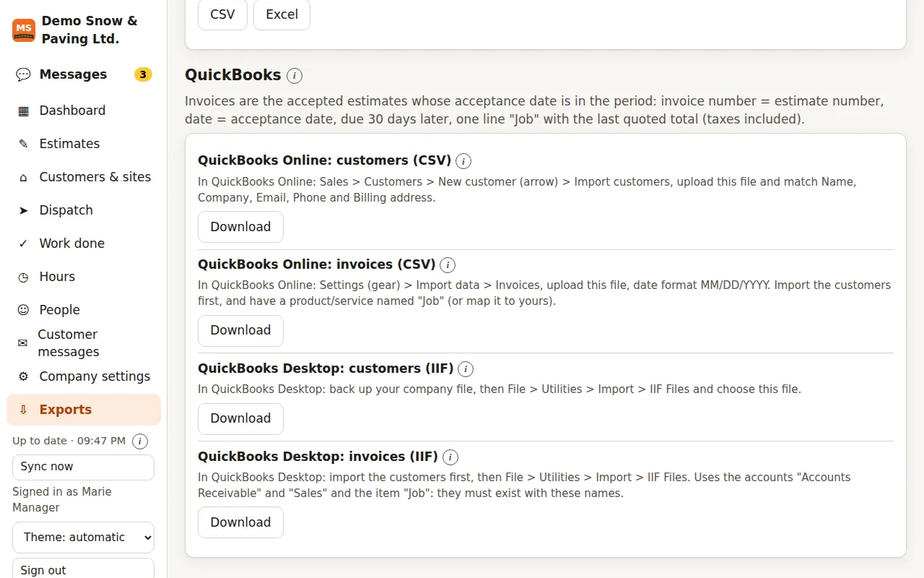Click the 'Uses the accounts Accounts Receivable' instruction text
This screenshot has height=578, width=924.
click(525, 486)
